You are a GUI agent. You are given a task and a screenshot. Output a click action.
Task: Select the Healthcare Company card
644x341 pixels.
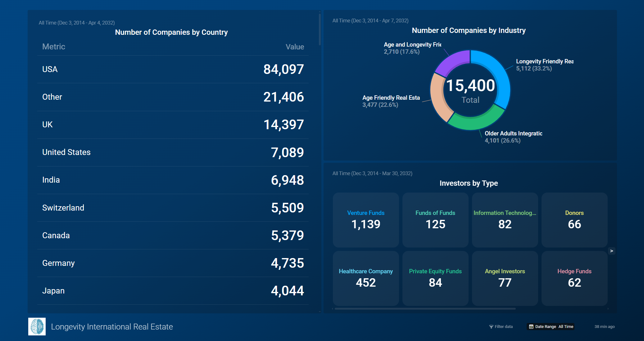[x=366, y=278]
